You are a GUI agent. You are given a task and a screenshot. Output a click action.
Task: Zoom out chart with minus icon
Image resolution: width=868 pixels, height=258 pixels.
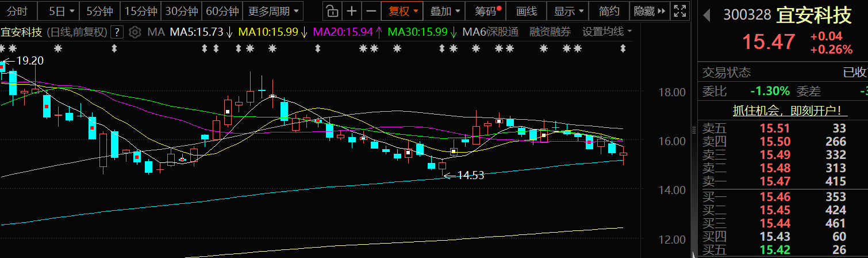pyautogui.click(x=371, y=10)
